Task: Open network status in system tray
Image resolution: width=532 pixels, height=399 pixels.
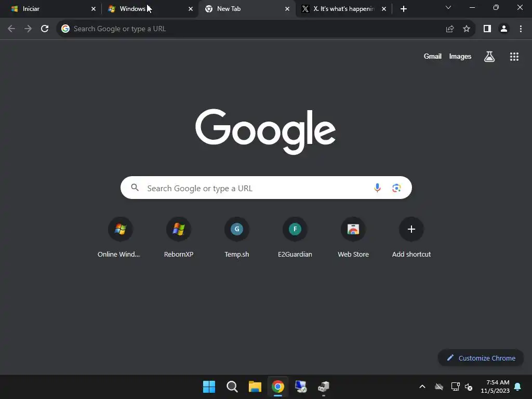Action: [x=455, y=387]
